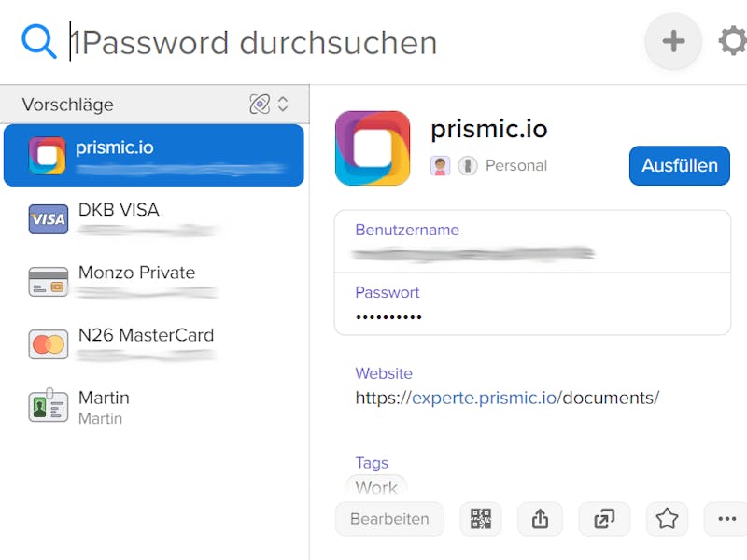
Task: Click the Bearbeiten button
Action: click(389, 519)
